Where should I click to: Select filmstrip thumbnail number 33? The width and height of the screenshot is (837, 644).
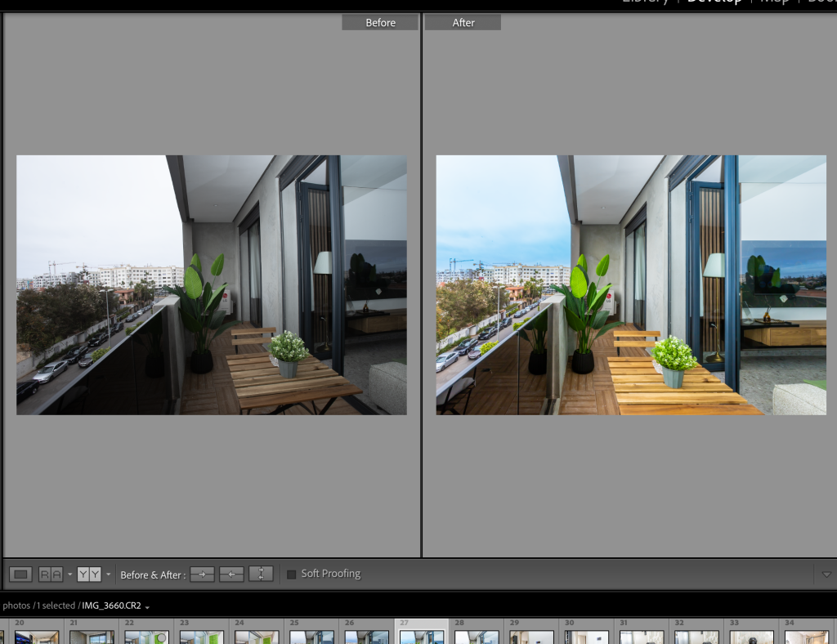(751, 637)
